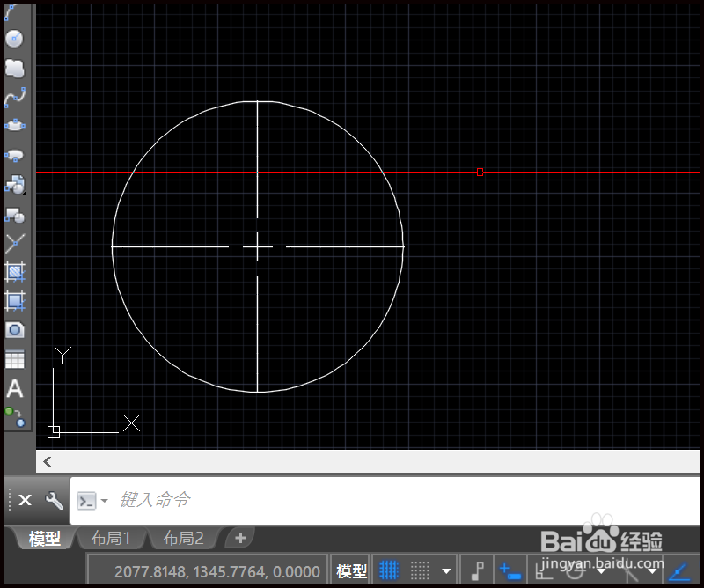Select the Spline curve tool
Viewport: 704px width, 588px height.
pyautogui.click(x=14, y=98)
